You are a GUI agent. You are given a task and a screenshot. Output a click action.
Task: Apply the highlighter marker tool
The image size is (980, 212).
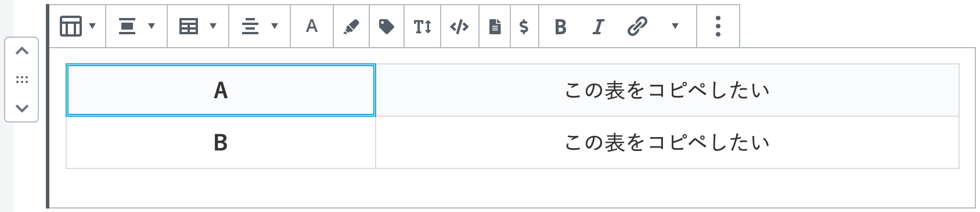click(351, 26)
